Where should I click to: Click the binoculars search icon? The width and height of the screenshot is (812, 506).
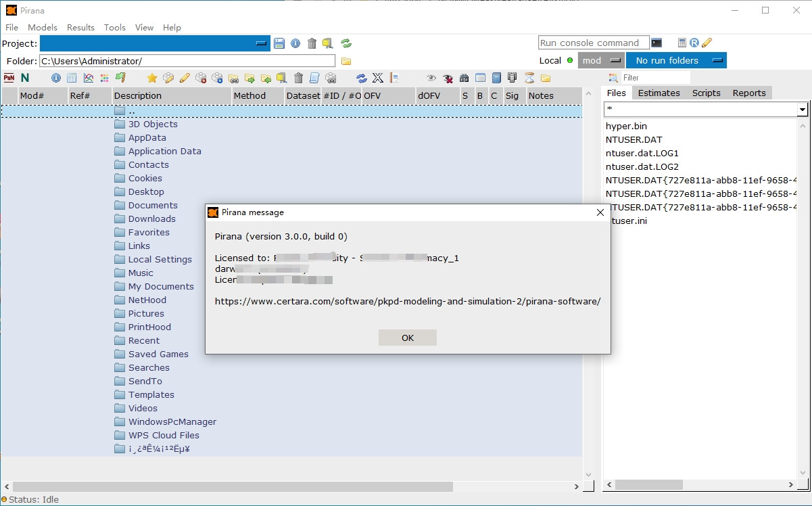pos(464,78)
